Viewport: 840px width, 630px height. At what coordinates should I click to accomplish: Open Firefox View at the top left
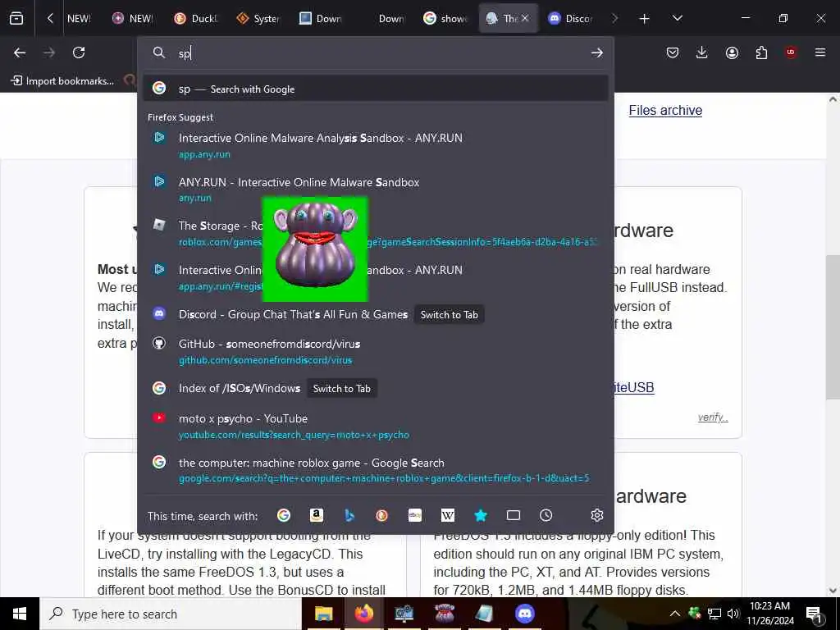pyautogui.click(x=16, y=18)
